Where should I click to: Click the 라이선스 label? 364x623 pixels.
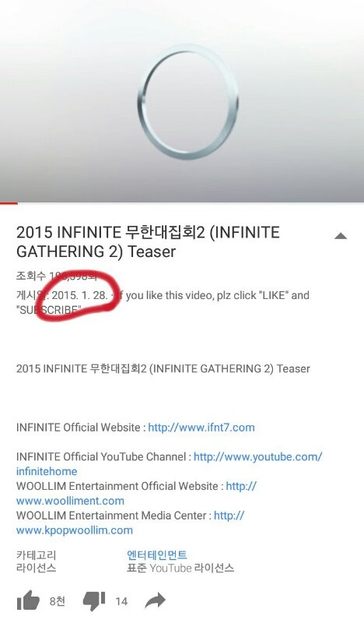pyautogui.click(x=36, y=568)
